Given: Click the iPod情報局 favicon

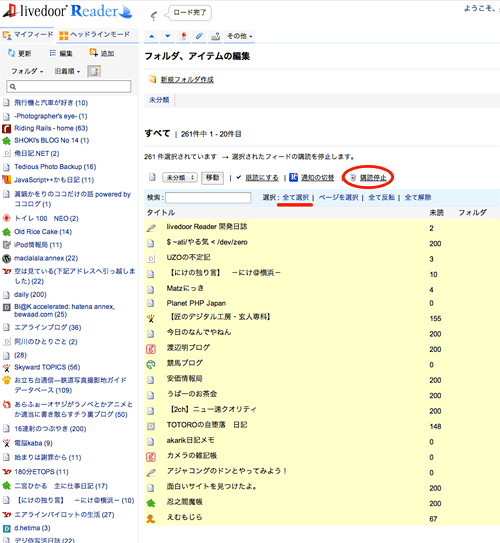Looking at the screenshot, I should click(7, 245).
